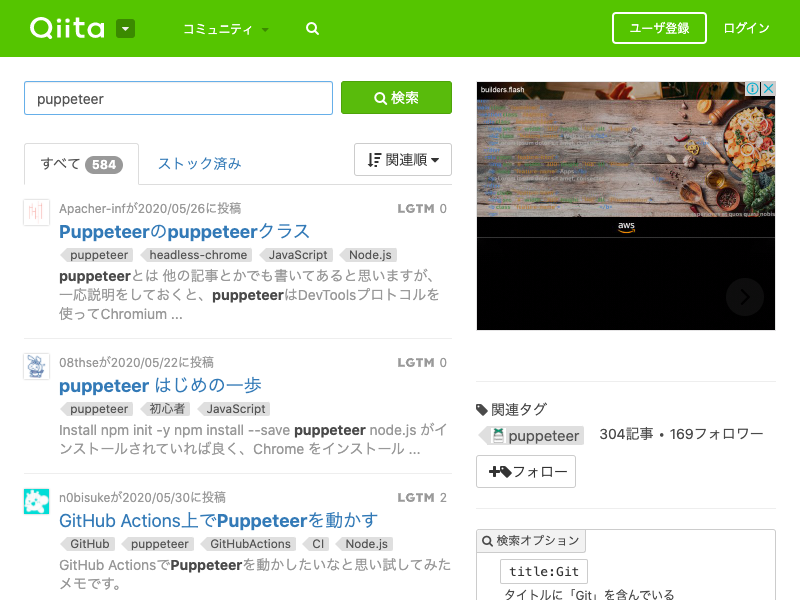Click 08thse author name
Viewport: 800px width, 600px height.
[x=79, y=362]
